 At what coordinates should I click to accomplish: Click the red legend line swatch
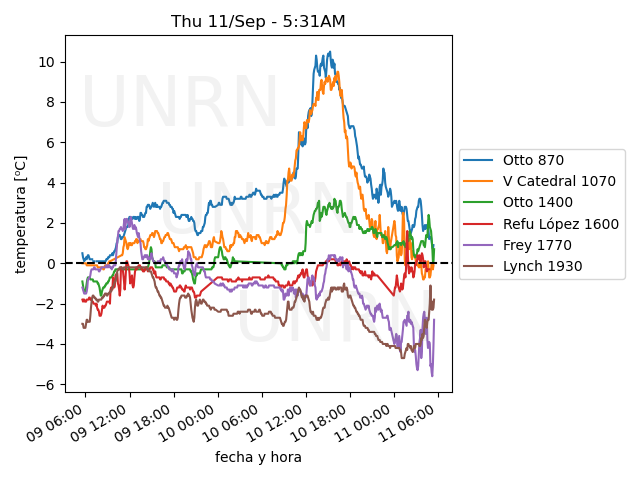pos(480,224)
